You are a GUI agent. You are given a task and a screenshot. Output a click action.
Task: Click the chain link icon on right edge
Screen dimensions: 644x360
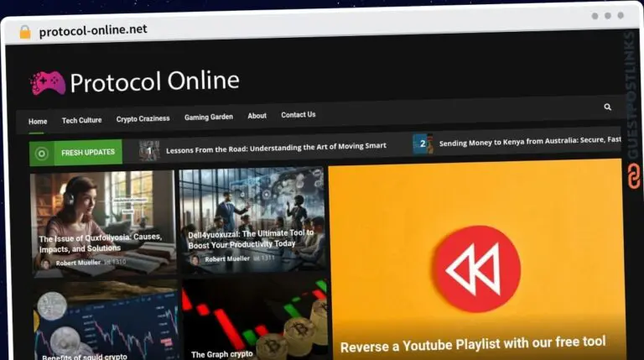point(633,175)
